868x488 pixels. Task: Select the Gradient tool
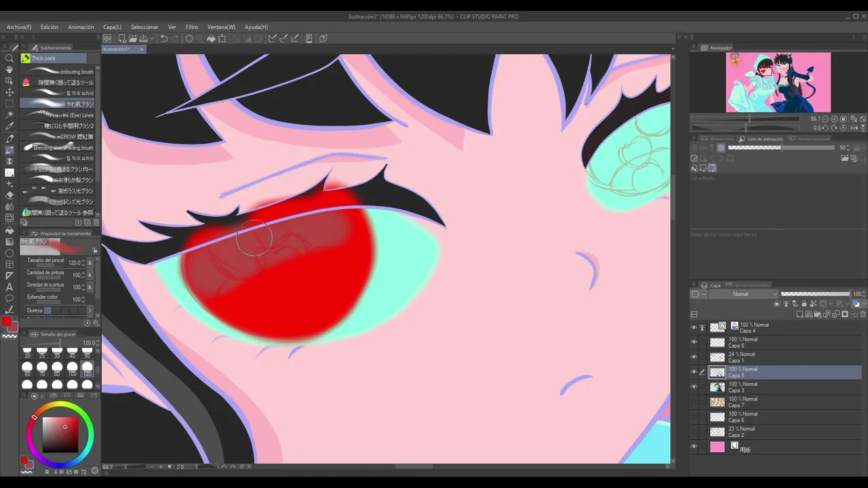click(x=9, y=241)
